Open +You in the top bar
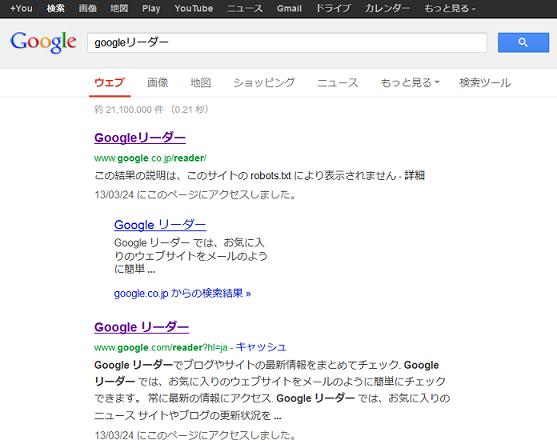 tap(21, 8)
